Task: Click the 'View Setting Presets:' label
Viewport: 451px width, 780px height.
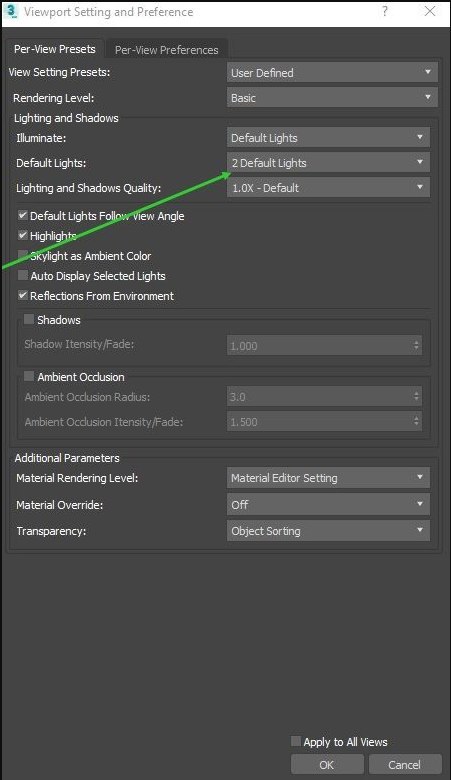Action: (x=59, y=72)
